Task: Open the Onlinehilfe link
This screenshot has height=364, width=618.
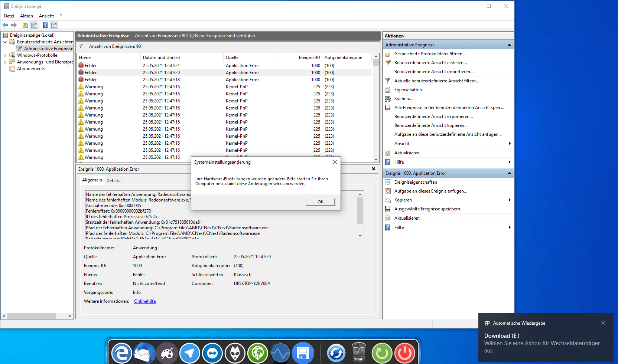Action: coord(145,301)
